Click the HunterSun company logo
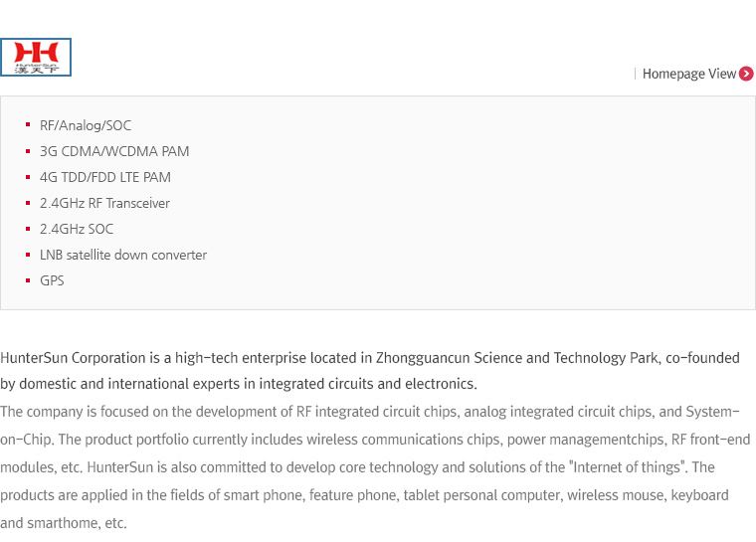This screenshot has width=756, height=542. [x=36, y=58]
